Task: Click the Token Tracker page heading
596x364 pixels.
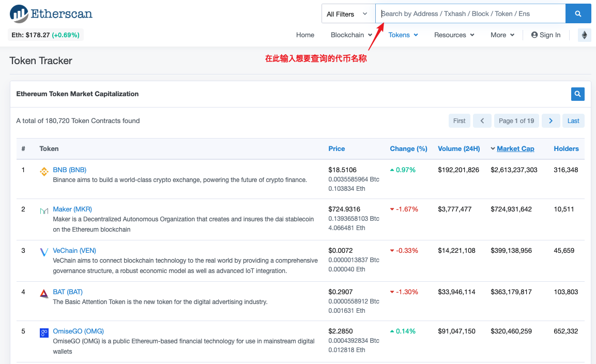Action: click(41, 61)
